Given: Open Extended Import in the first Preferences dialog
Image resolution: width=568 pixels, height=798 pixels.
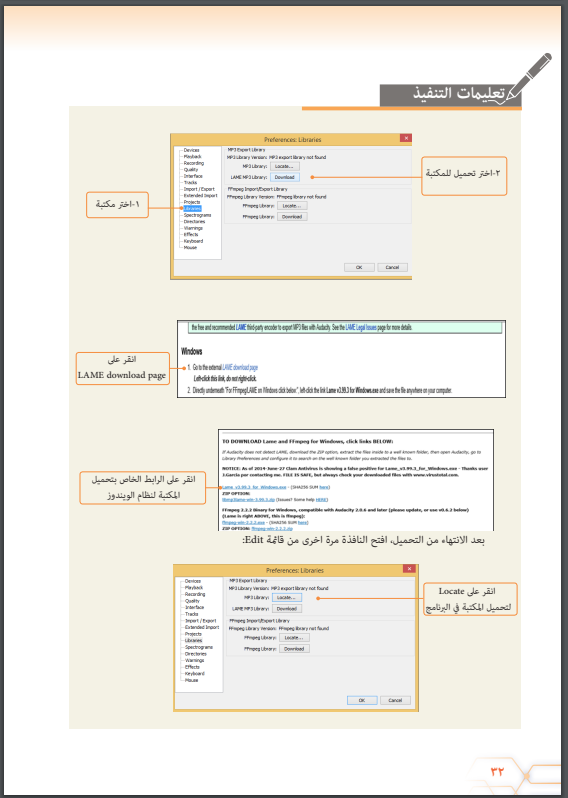Looking at the screenshot, I should tap(200, 195).
